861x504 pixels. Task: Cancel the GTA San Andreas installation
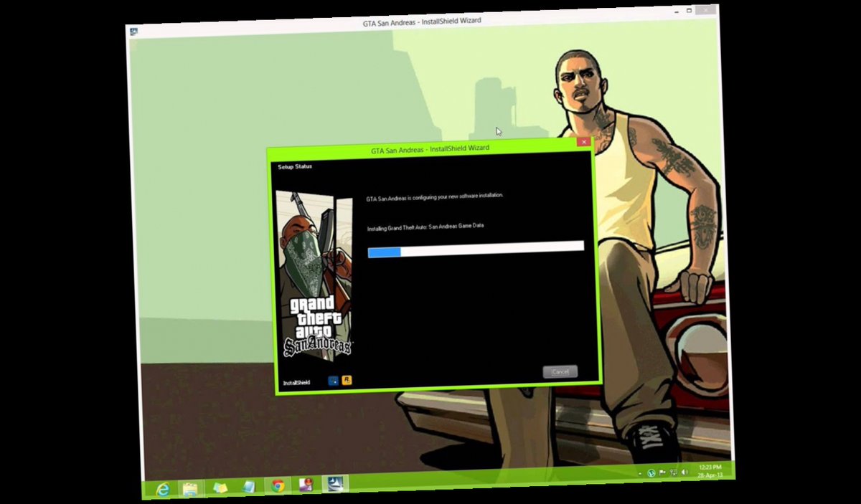(560, 372)
